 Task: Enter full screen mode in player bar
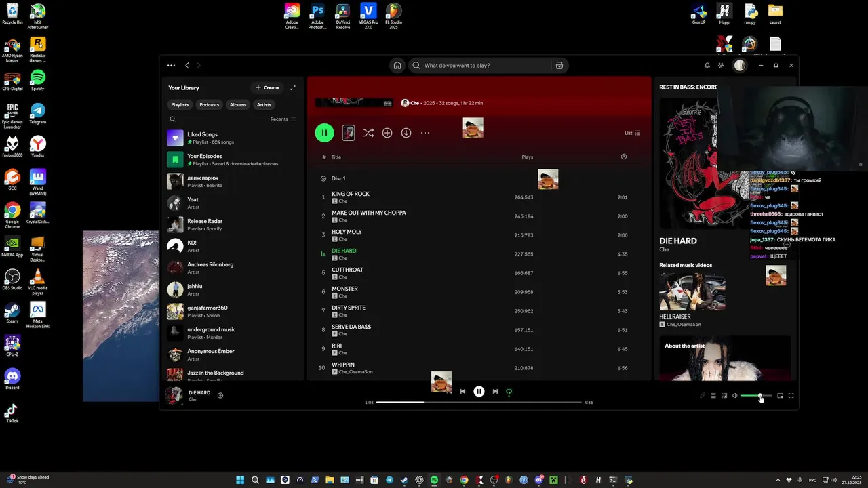click(x=791, y=396)
